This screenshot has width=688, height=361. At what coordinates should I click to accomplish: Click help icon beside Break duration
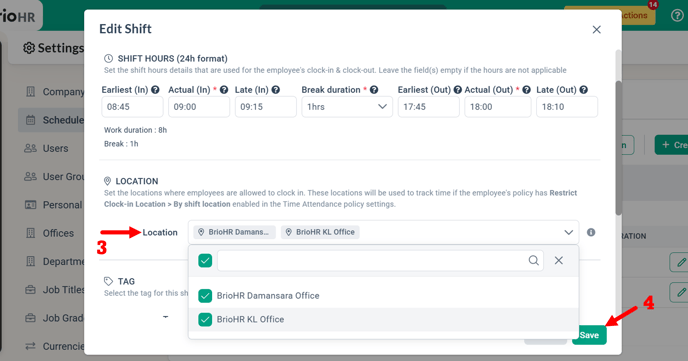pos(374,89)
